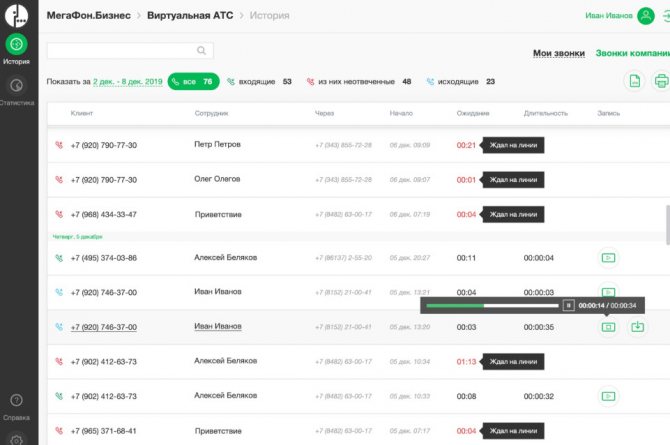
Task: Open the date range 2 дек. - 8 дек. 2019
Action: pos(128,82)
